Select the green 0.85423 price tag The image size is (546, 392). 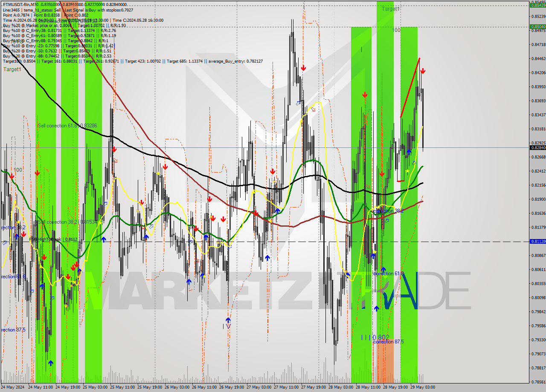pyautogui.click(x=537, y=5)
